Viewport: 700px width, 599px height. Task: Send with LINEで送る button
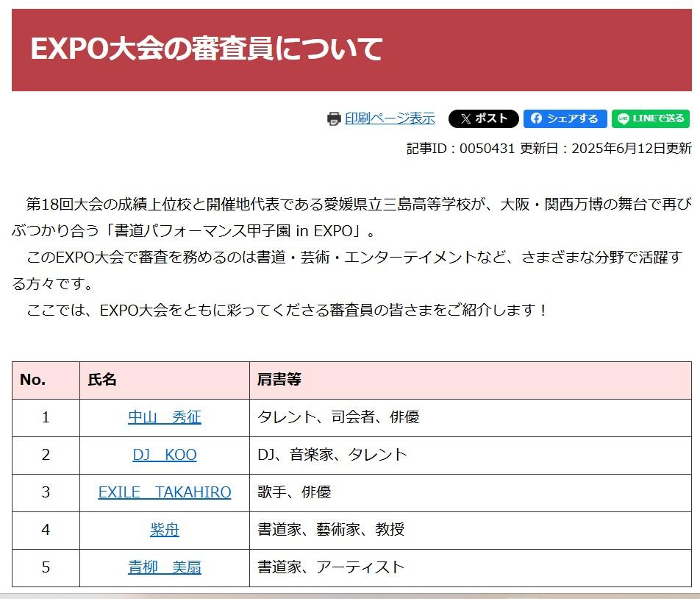click(651, 118)
